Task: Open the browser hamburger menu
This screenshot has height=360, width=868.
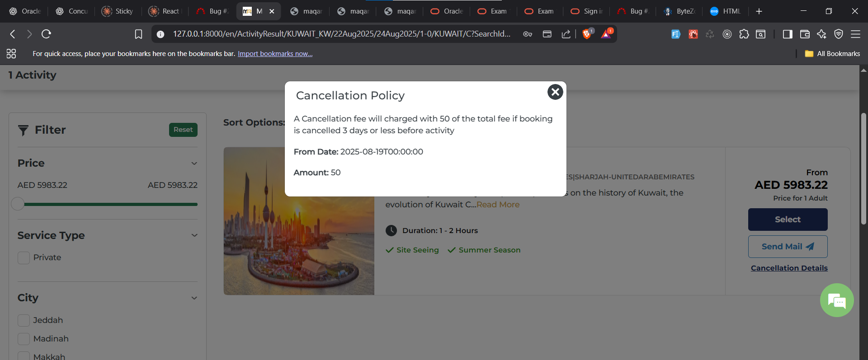Action: pos(855,34)
